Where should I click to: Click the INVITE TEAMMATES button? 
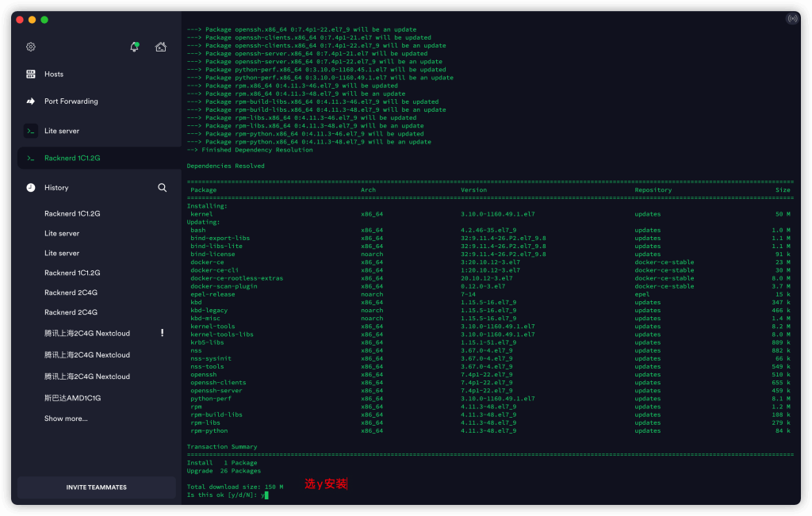(x=96, y=487)
